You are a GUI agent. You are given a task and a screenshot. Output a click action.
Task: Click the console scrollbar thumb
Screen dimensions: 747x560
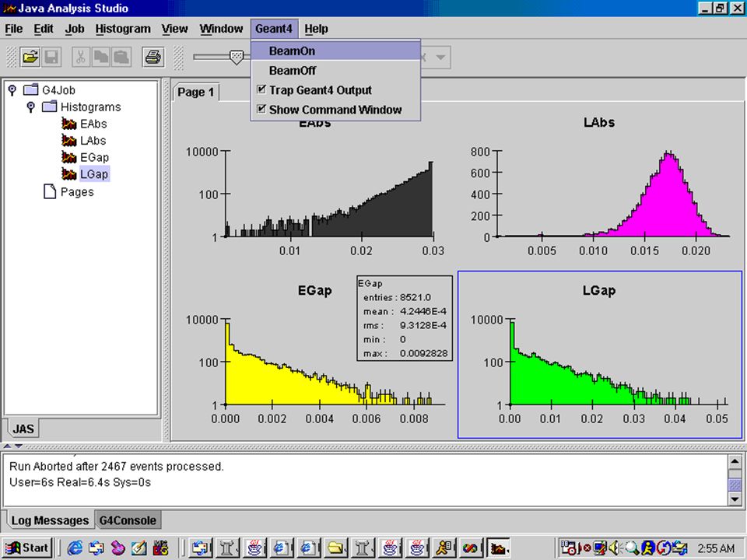735,485
